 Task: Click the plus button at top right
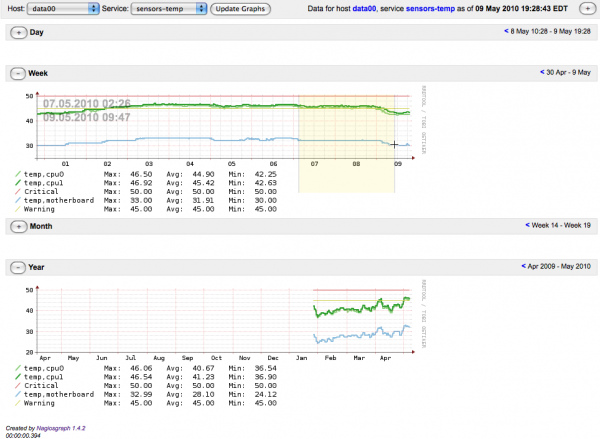588,8
